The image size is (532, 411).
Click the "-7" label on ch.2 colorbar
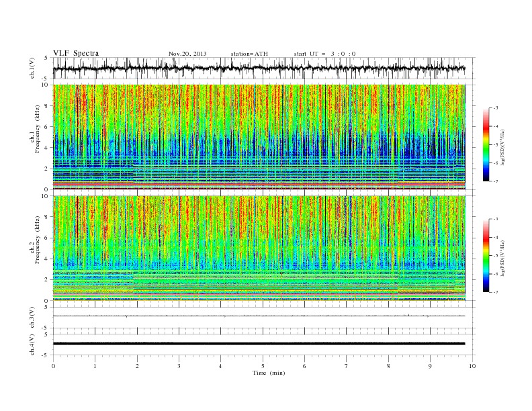pyautogui.click(x=496, y=292)
